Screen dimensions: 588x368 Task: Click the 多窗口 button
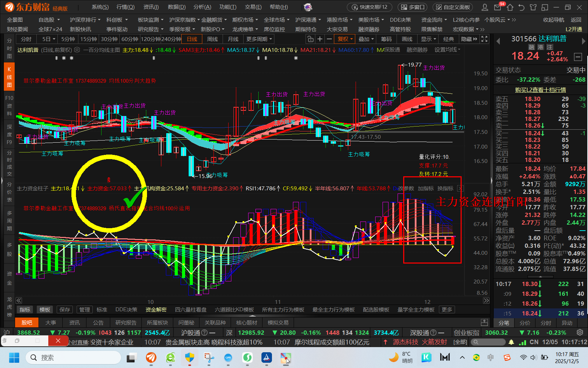click(x=413, y=7)
